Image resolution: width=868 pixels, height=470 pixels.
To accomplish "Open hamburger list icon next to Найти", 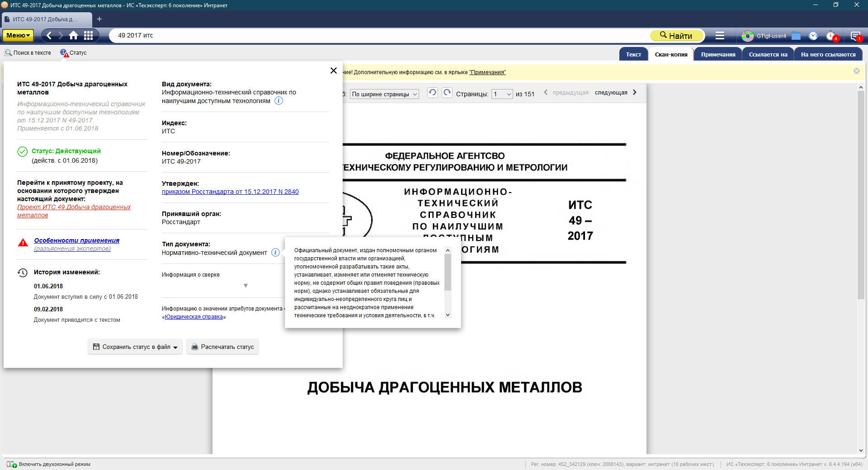I will click(x=720, y=35).
